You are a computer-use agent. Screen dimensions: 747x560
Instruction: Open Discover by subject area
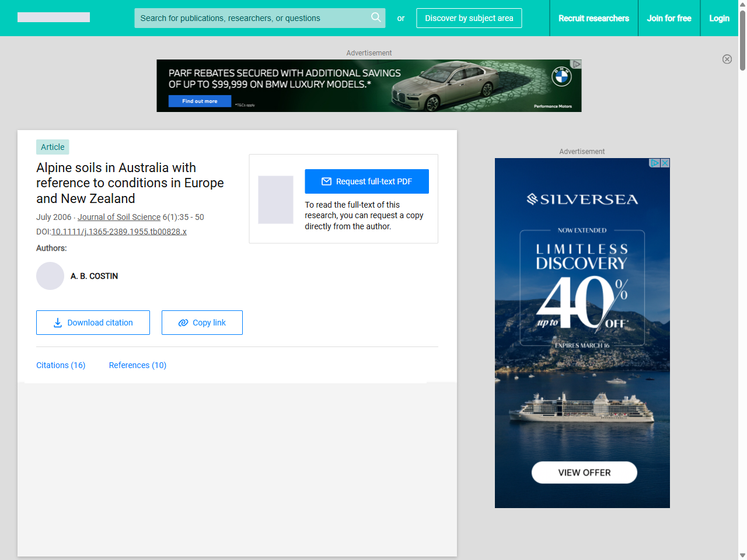tap(469, 18)
